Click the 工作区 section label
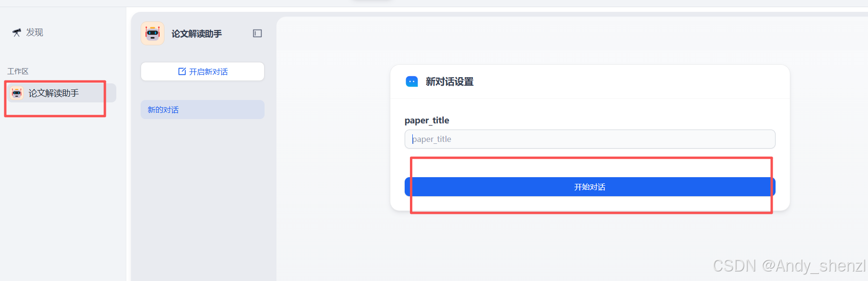This screenshot has height=281, width=868. (x=18, y=70)
